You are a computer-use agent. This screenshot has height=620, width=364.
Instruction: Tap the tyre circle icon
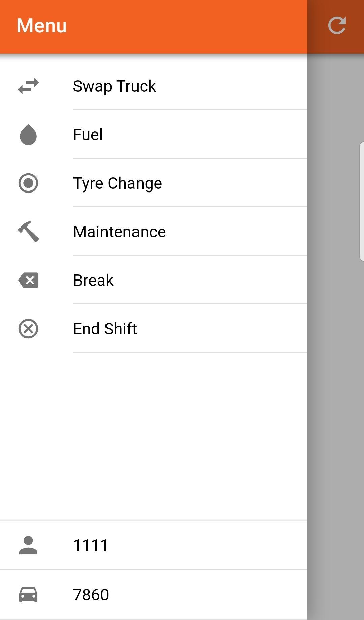[28, 183]
